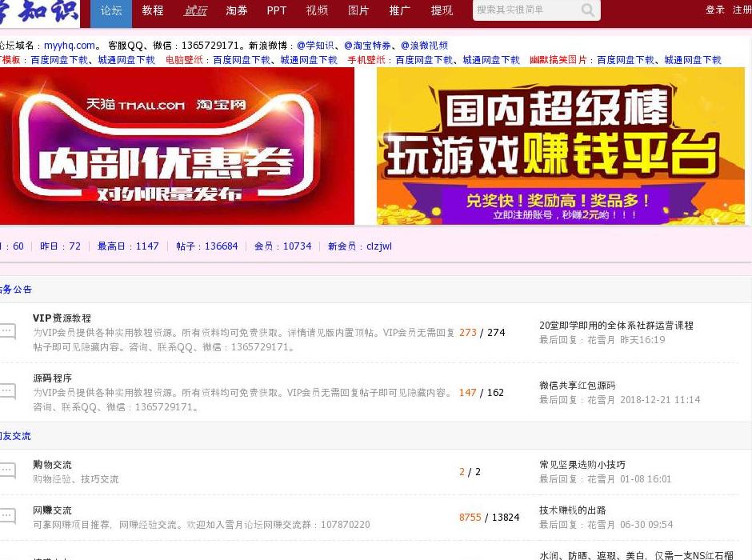Open 网赚交流 forum chat-bubble icon
The image size is (752, 560).
[x=8, y=516]
